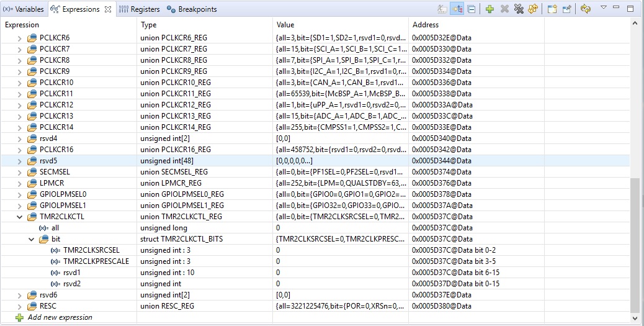Click the PCLKCR10 folder icon
This screenshot has height=326, width=644.
click(32, 83)
